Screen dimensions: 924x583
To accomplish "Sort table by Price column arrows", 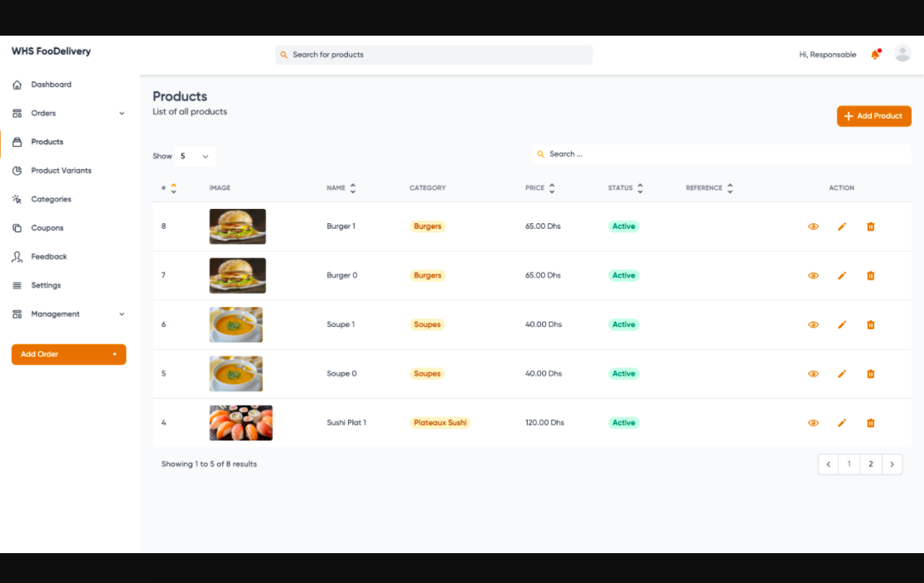I will click(x=552, y=188).
